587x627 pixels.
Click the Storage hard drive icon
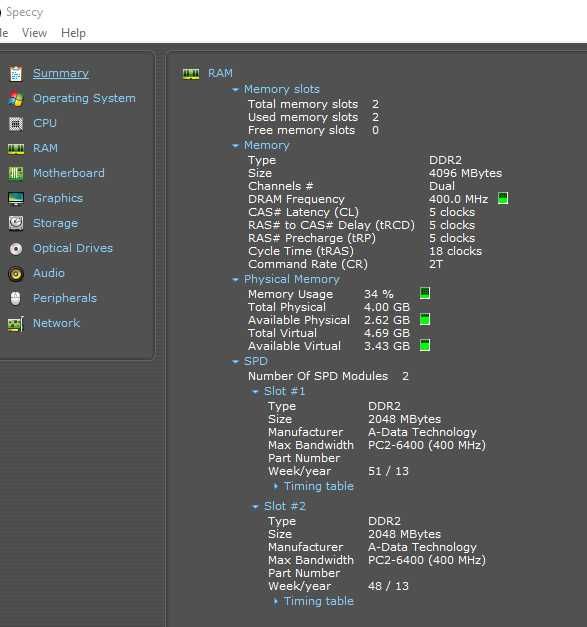[x=16, y=224]
